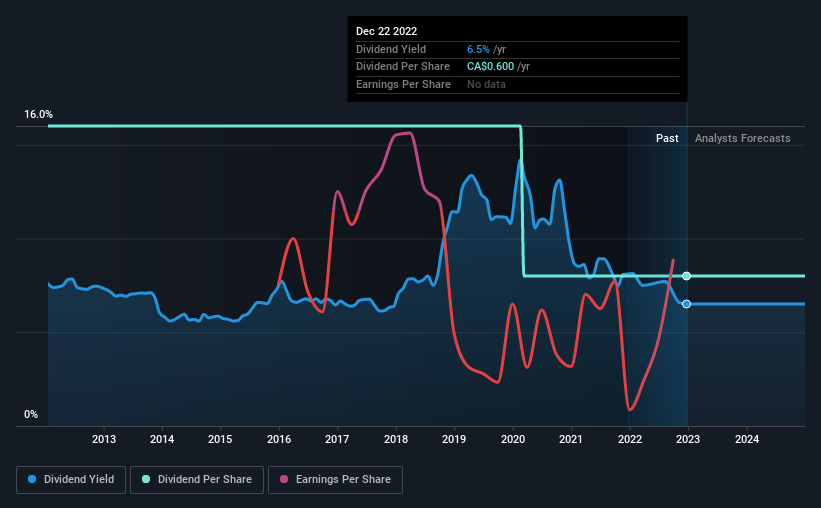
Task: Select the teal dividend per share data point marker
Action: coord(686,276)
